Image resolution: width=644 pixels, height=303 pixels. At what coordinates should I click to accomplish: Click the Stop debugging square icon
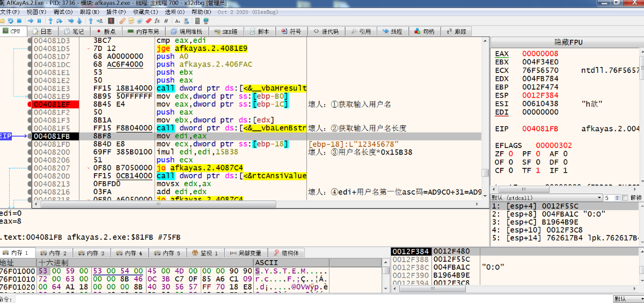19,21
